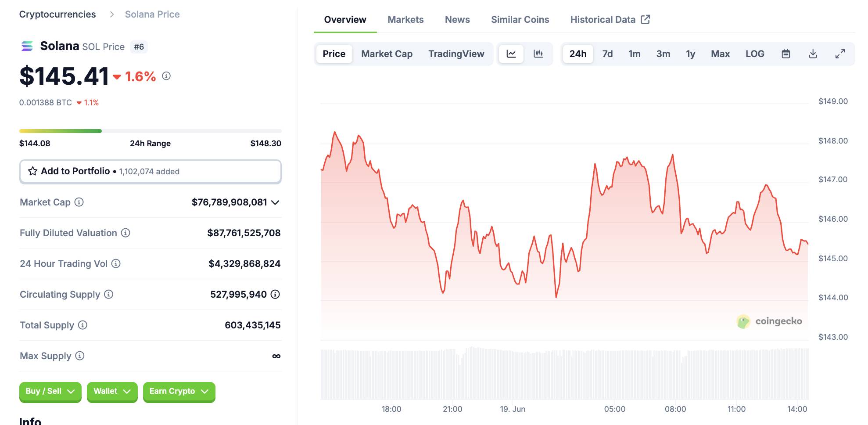Image resolution: width=868 pixels, height=425 pixels.
Task: Toggle LOG scale on the chart
Action: (x=755, y=54)
